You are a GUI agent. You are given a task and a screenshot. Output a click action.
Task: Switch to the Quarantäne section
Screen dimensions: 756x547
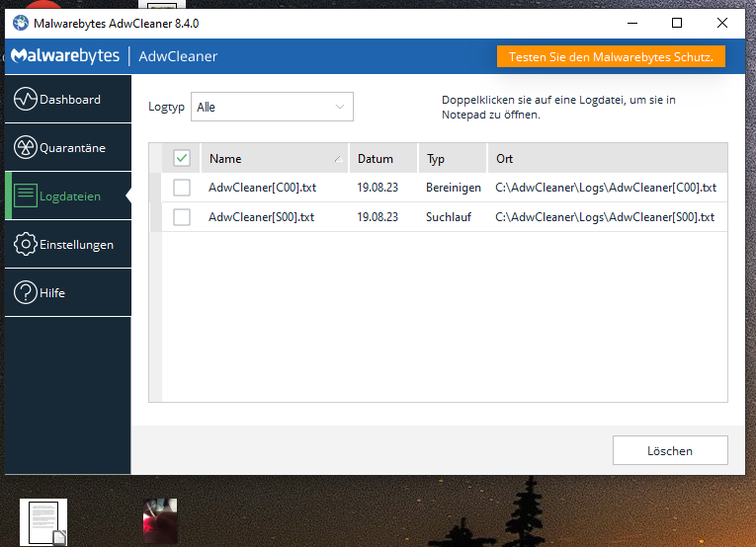68,147
